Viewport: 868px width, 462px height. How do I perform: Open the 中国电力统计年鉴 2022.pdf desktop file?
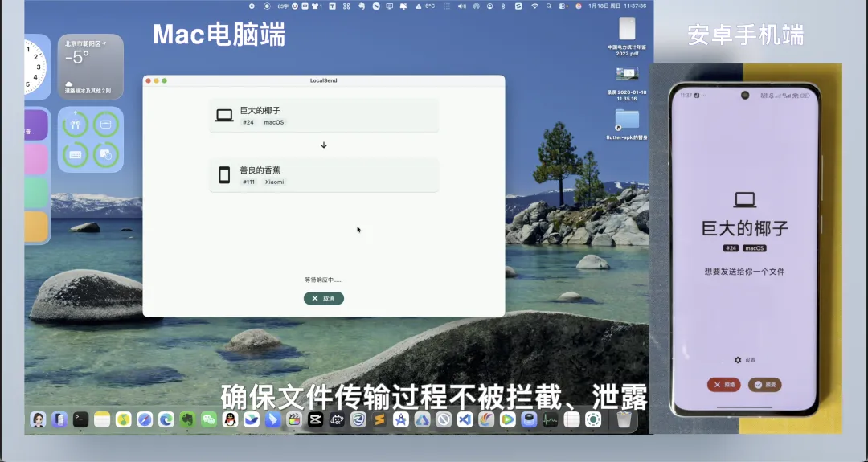(x=627, y=36)
